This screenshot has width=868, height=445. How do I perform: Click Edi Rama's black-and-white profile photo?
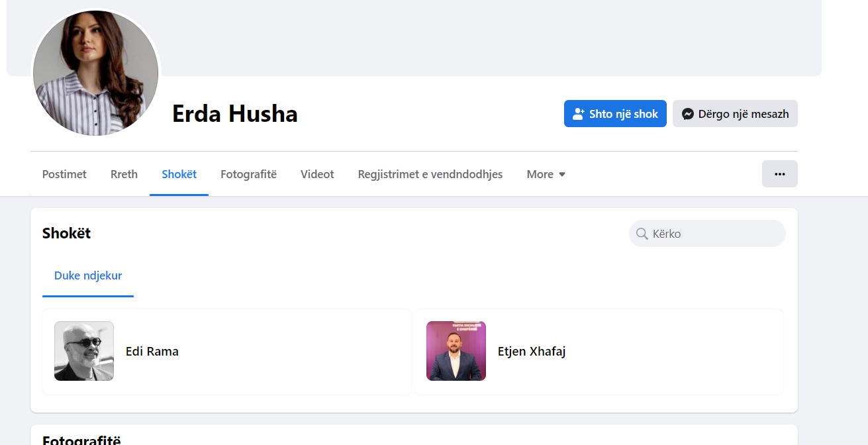pyautogui.click(x=84, y=351)
